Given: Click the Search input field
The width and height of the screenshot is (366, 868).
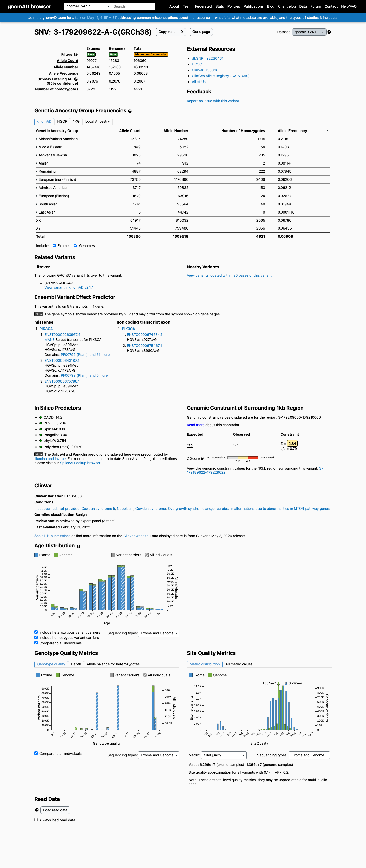Looking at the screenshot, I should pyautogui.click(x=133, y=6).
